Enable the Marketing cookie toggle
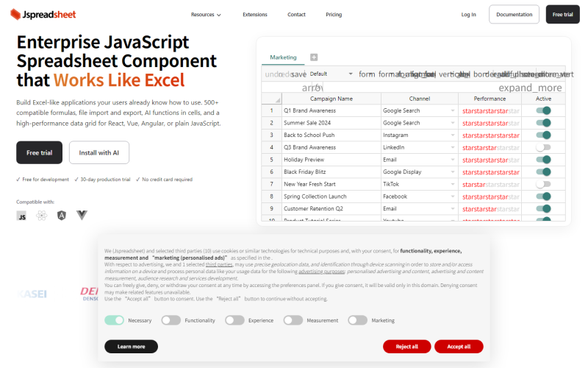Screen dimensions: 588x368 pos(358,320)
